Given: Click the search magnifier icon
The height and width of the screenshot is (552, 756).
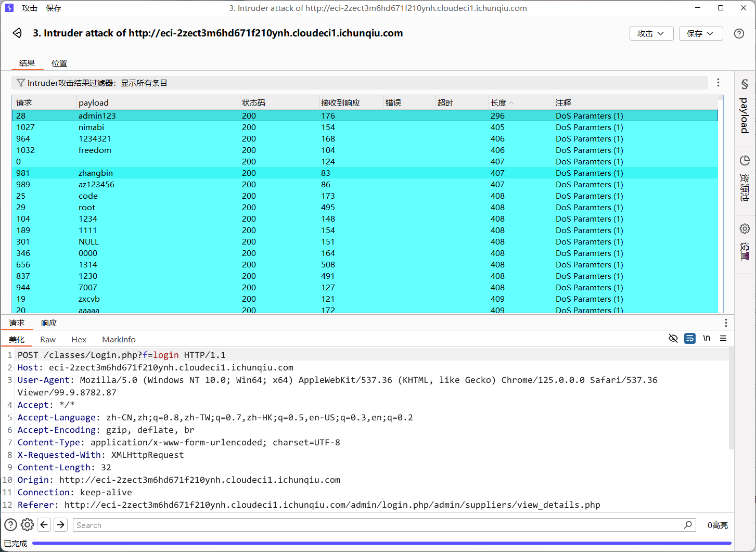Looking at the screenshot, I should (688, 525).
